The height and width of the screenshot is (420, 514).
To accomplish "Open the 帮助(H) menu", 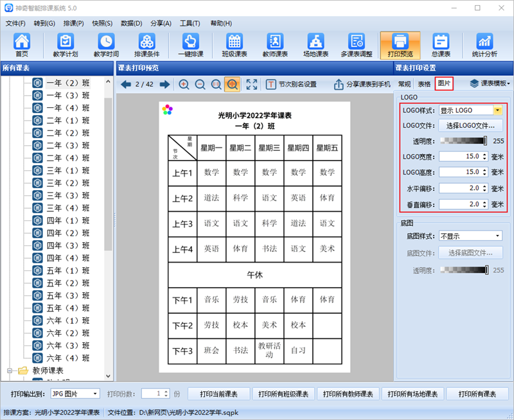I will pyautogui.click(x=221, y=23).
